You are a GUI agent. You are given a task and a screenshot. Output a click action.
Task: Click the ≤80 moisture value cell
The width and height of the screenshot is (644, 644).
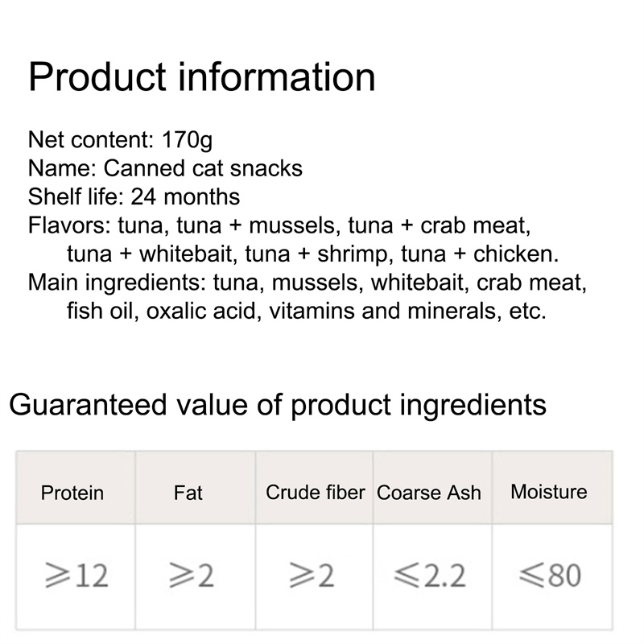click(x=549, y=576)
